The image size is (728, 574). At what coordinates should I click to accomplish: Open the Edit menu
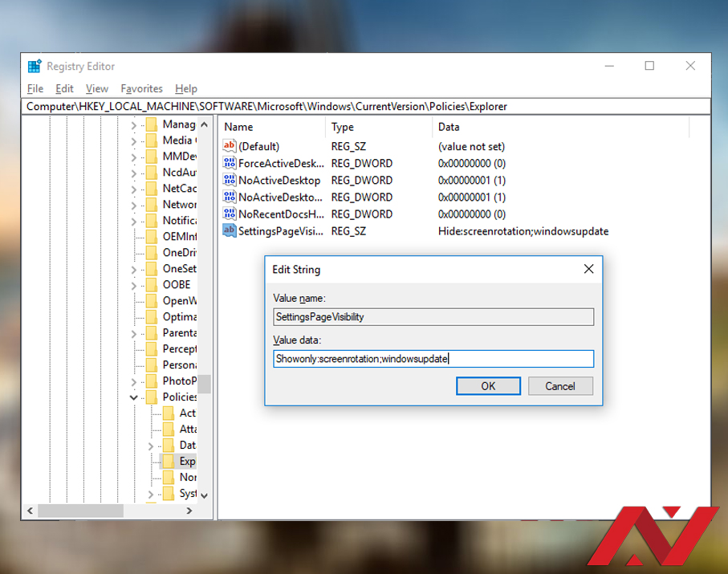[64, 88]
